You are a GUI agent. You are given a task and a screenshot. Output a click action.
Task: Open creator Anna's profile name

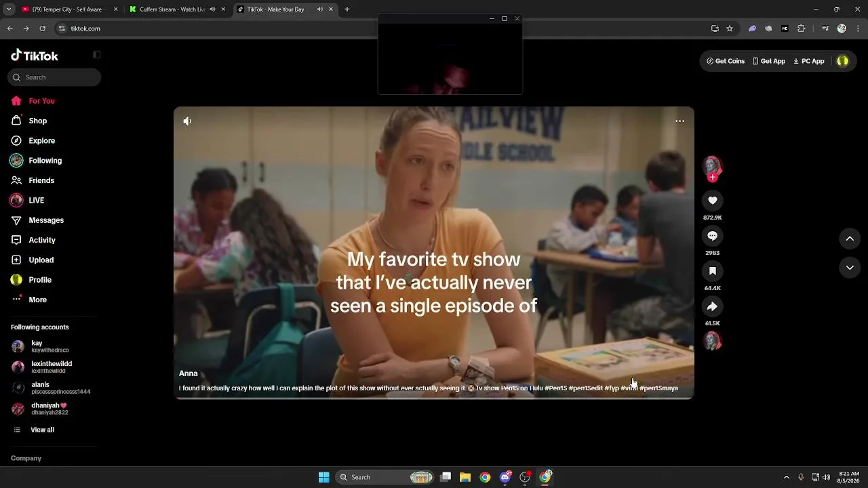[189, 373]
